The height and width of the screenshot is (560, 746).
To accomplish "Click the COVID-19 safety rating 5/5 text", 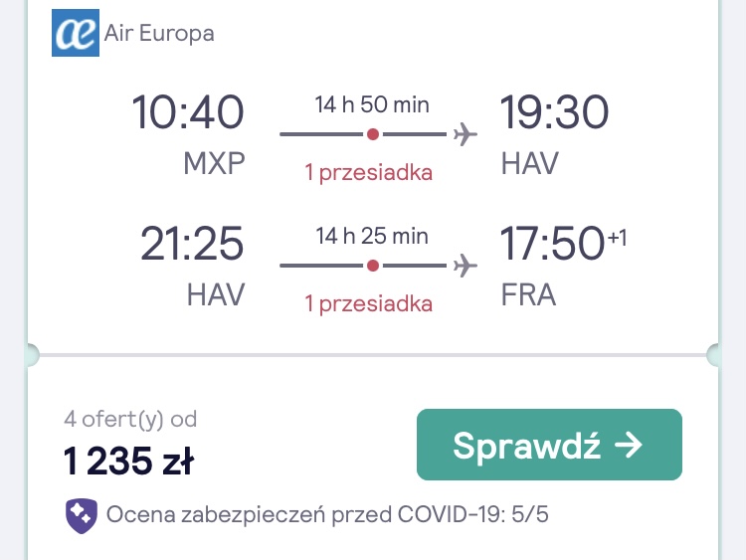I will pyautogui.click(x=327, y=515).
